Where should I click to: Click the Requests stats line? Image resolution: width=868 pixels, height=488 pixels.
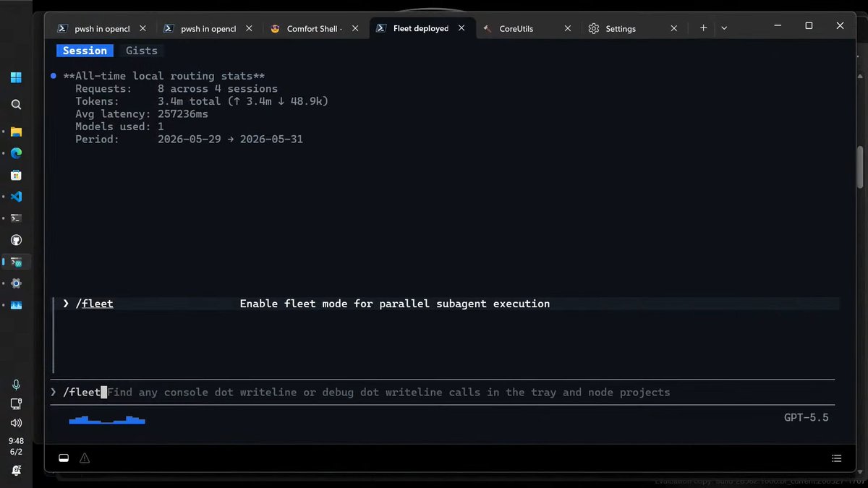[x=176, y=88]
